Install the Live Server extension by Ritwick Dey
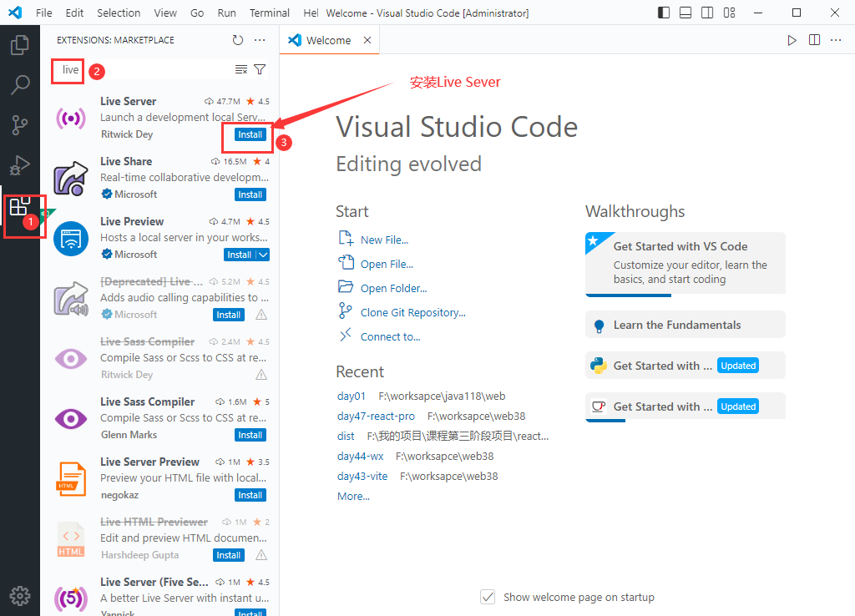The width and height of the screenshot is (855, 616). (250, 134)
